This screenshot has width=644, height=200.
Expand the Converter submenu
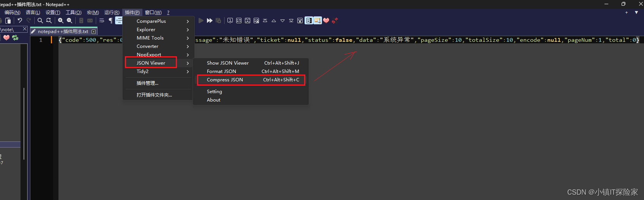point(159,46)
